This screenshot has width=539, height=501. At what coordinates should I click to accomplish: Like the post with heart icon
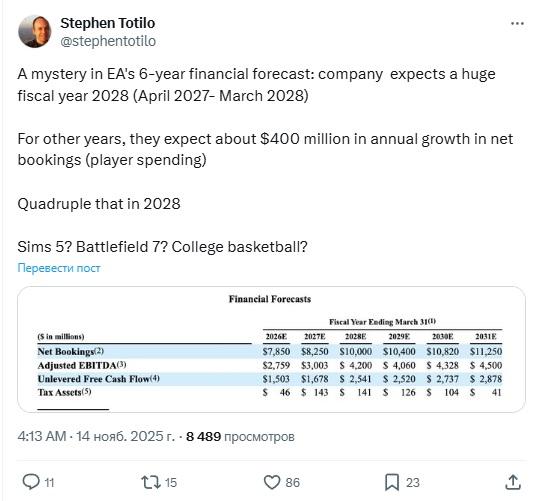coord(272,482)
